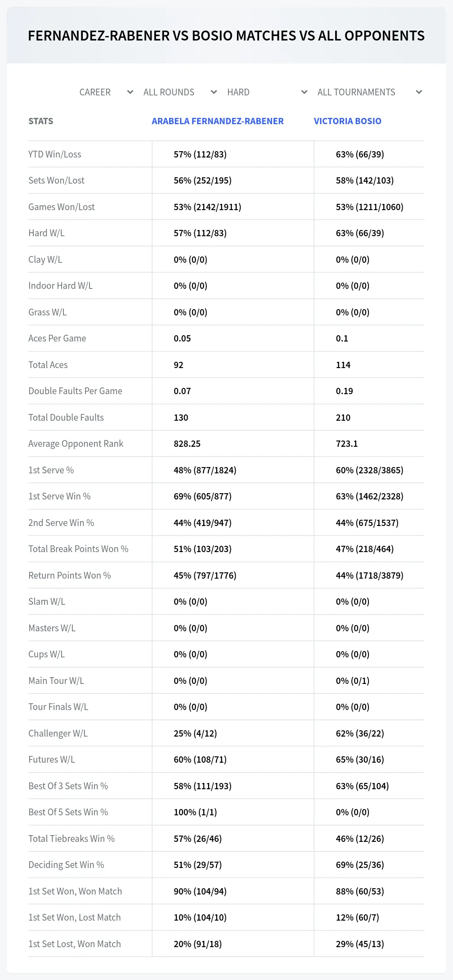The image size is (453, 980).
Task: Click chevron arrow next to ALL TOURNAMENTS
Action: [x=419, y=92]
